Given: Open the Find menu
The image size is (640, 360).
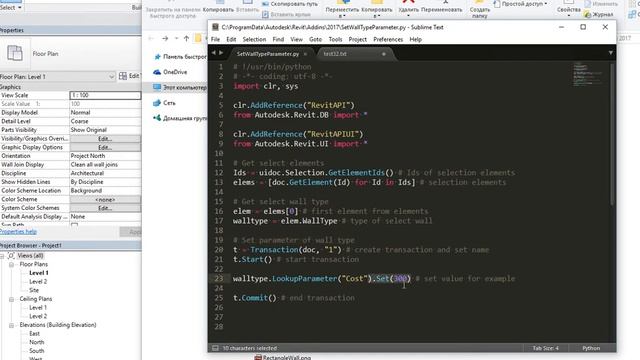Looking at the screenshot, I should [278, 40].
